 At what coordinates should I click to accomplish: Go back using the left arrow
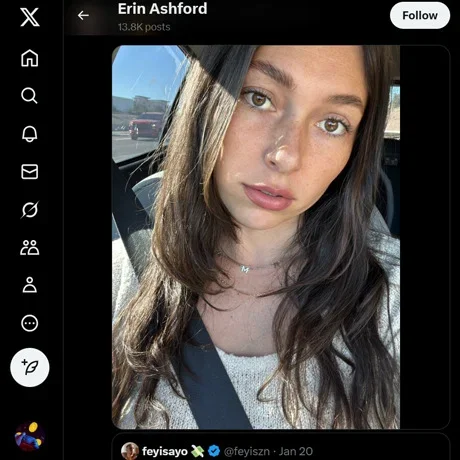83,15
